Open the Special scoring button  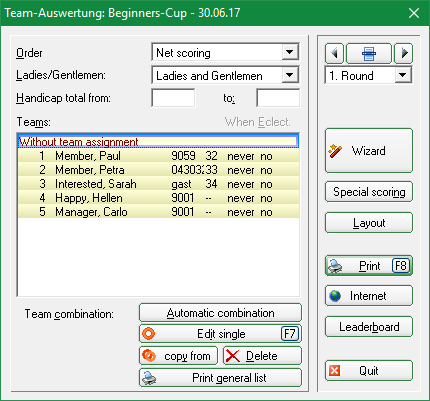point(369,192)
